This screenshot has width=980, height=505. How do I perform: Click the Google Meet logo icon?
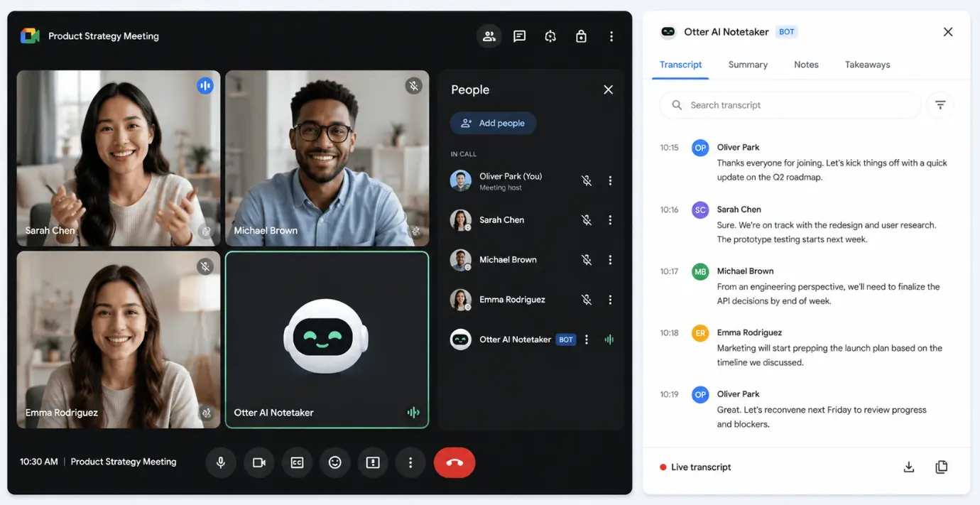[30, 36]
